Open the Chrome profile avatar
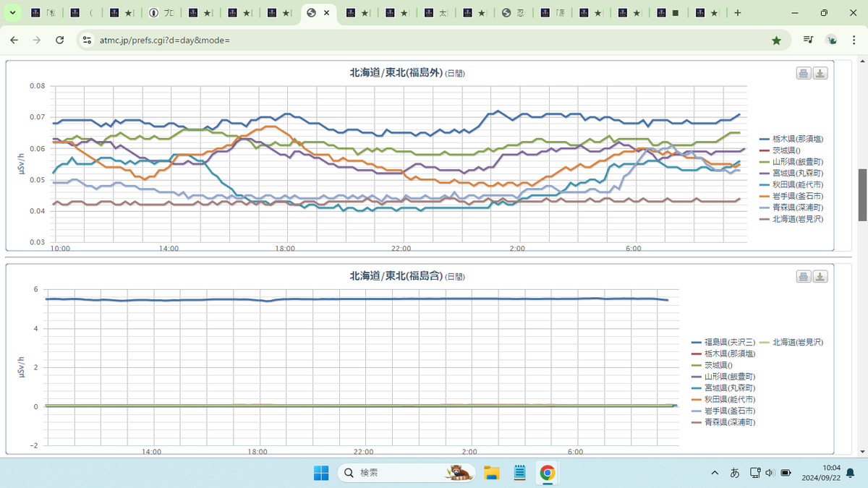 click(x=832, y=40)
